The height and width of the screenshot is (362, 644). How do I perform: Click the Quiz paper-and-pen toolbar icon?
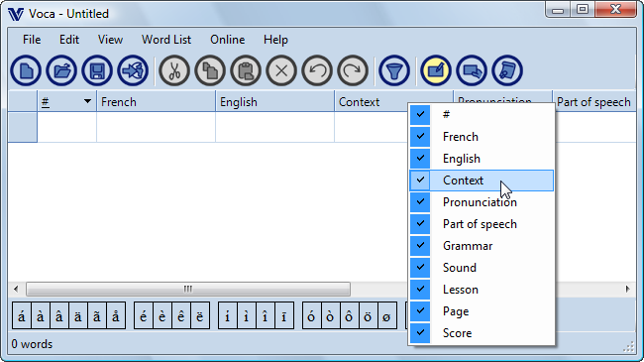507,70
